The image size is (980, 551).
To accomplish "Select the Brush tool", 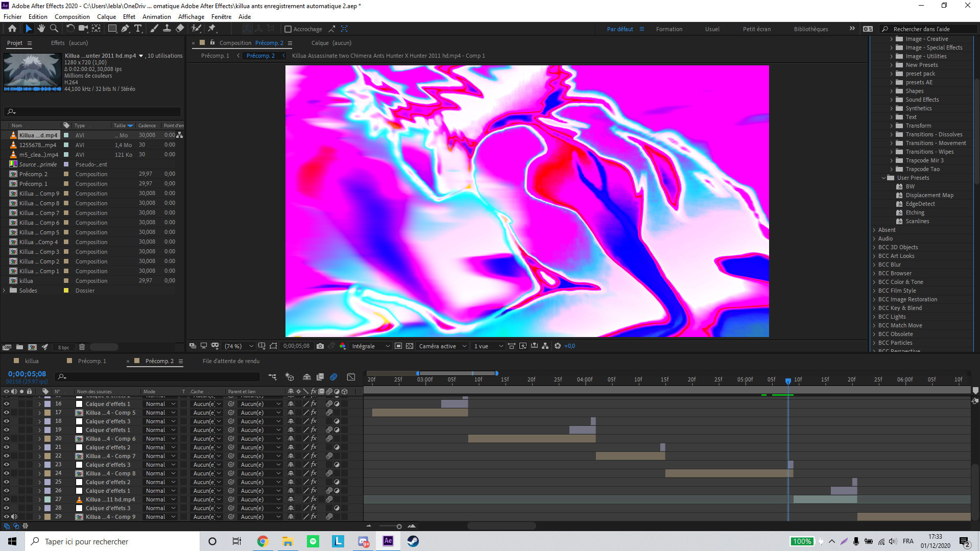I will click(x=154, y=29).
